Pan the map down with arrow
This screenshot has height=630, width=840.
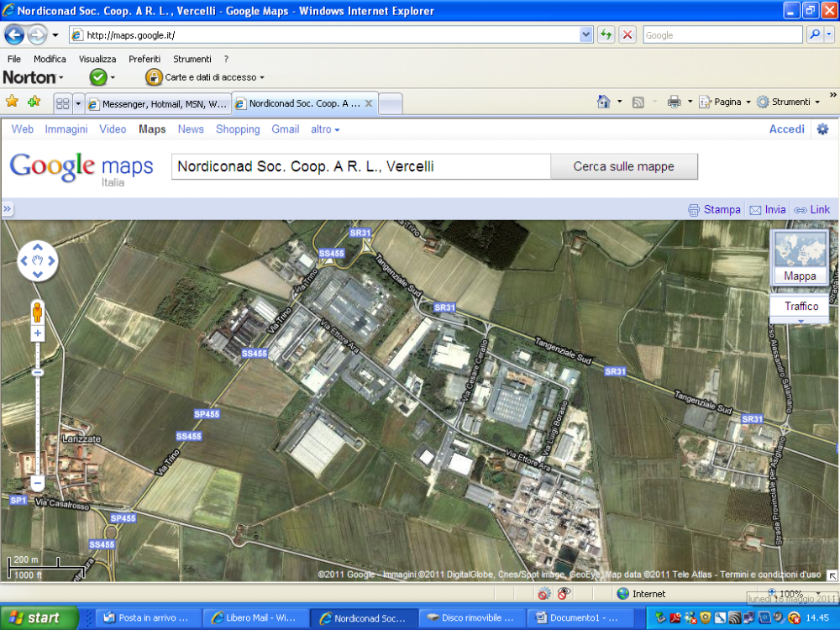point(38,275)
